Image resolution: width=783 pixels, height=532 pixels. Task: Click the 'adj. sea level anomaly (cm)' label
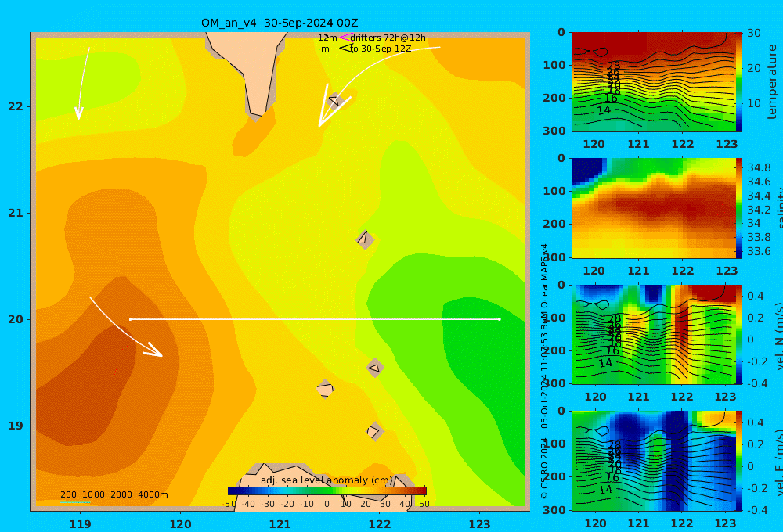pyautogui.click(x=327, y=480)
